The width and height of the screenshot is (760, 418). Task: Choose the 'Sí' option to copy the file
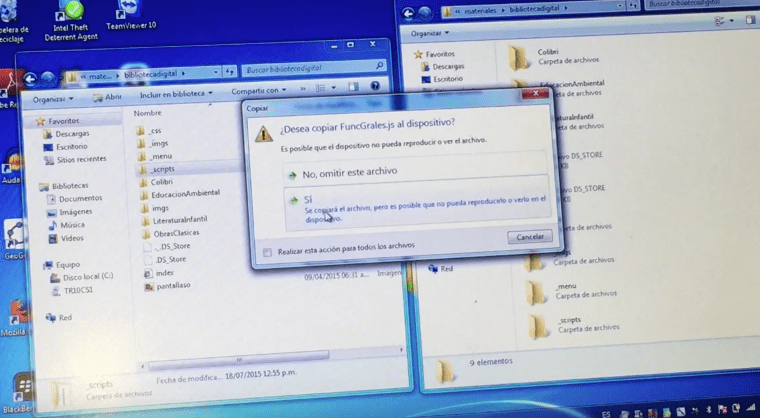[x=308, y=199]
